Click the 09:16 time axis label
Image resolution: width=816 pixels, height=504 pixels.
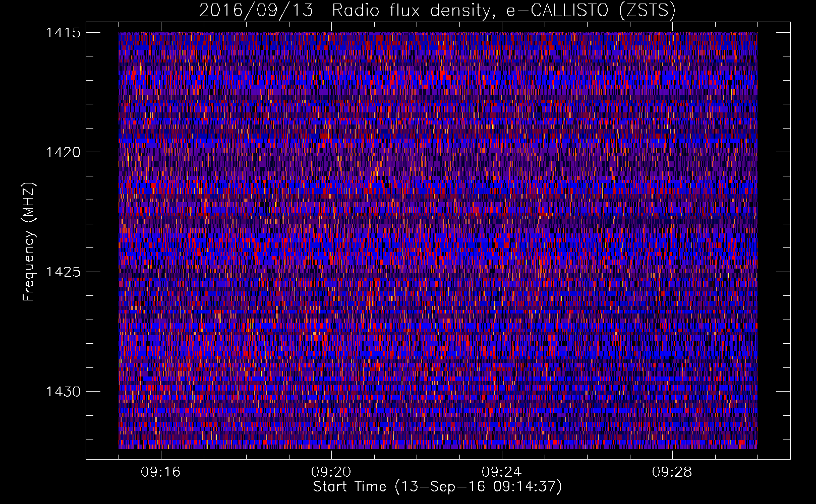(161, 472)
